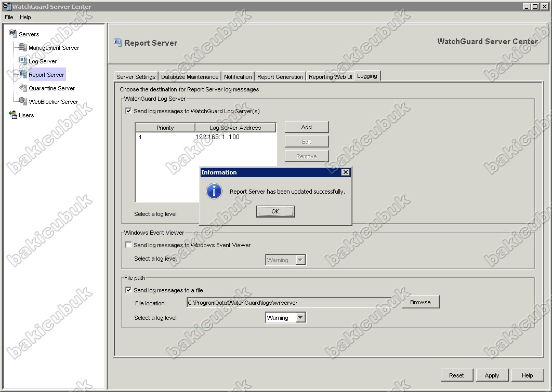This screenshot has height=392, width=552.
Task: Toggle Send log messages to WatchGuard Log Server(s)
Action: [128, 111]
